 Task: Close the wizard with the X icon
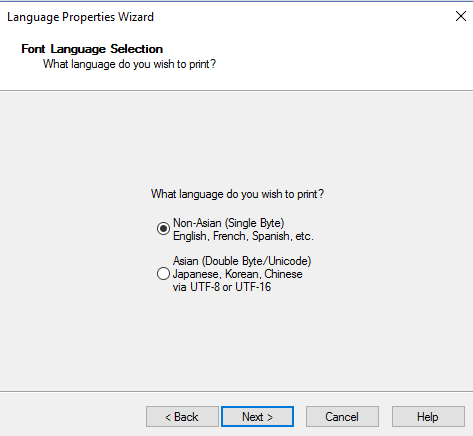[x=461, y=16]
